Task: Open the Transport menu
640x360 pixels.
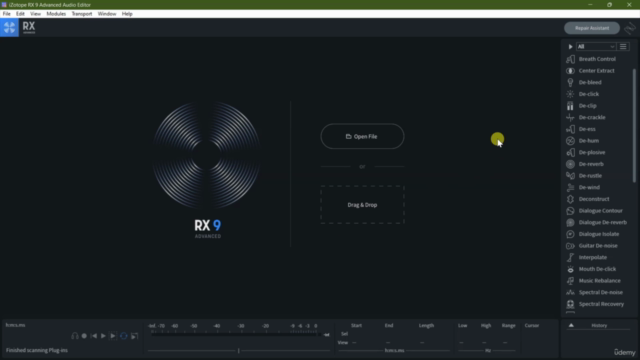Action: [x=82, y=14]
